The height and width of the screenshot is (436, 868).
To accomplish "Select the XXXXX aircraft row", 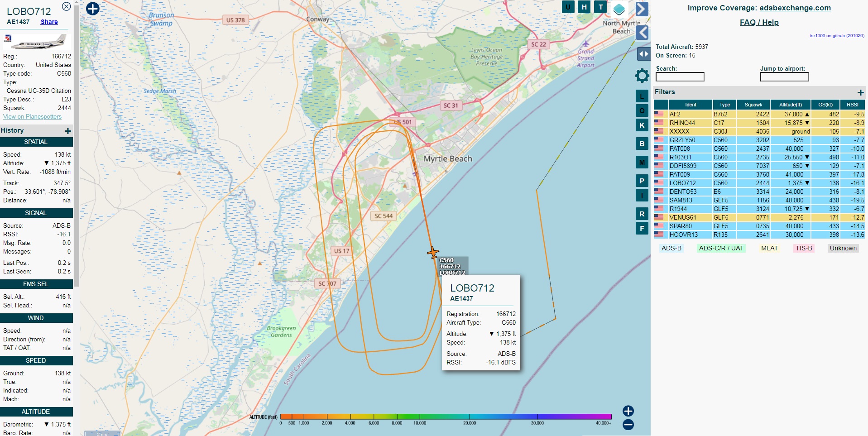I will (x=759, y=131).
